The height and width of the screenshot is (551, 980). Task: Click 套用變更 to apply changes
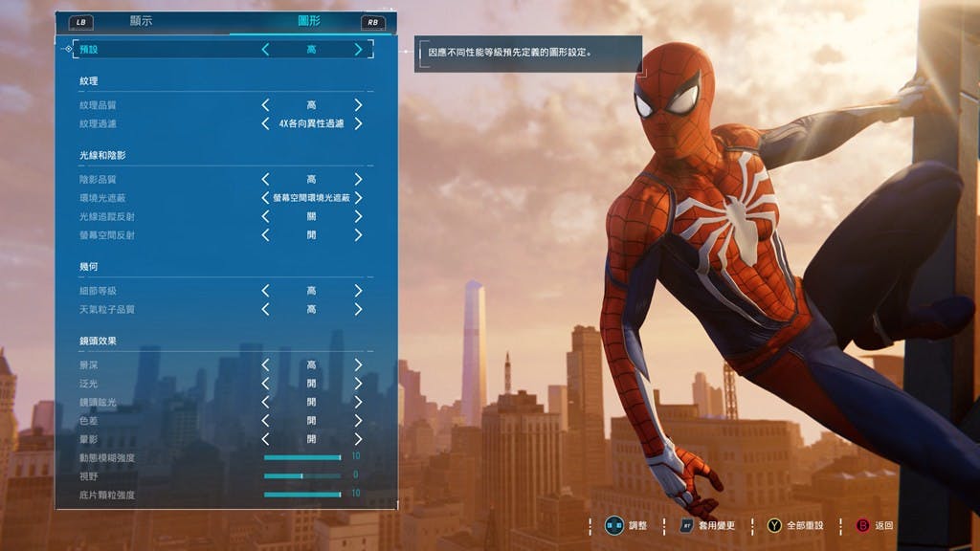716,526
